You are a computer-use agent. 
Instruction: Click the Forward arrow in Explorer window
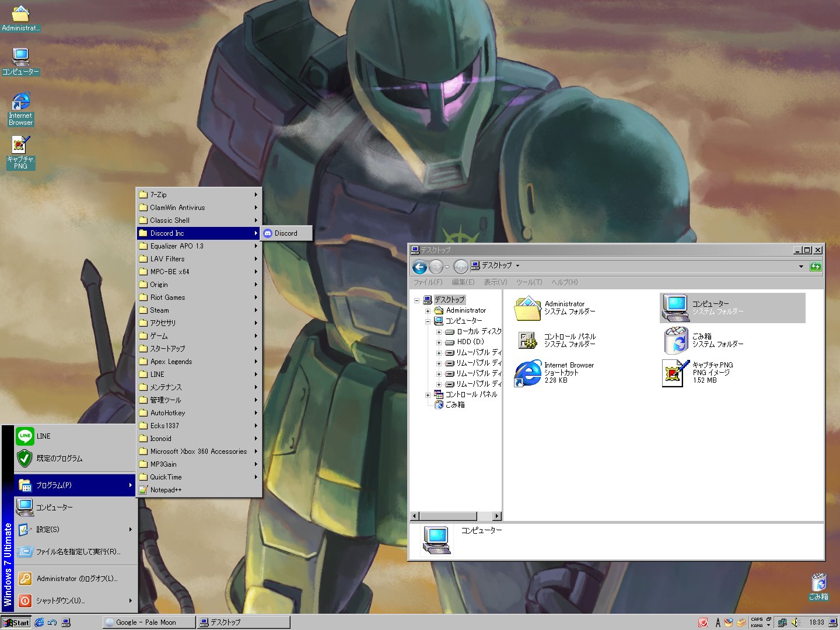click(436, 267)
